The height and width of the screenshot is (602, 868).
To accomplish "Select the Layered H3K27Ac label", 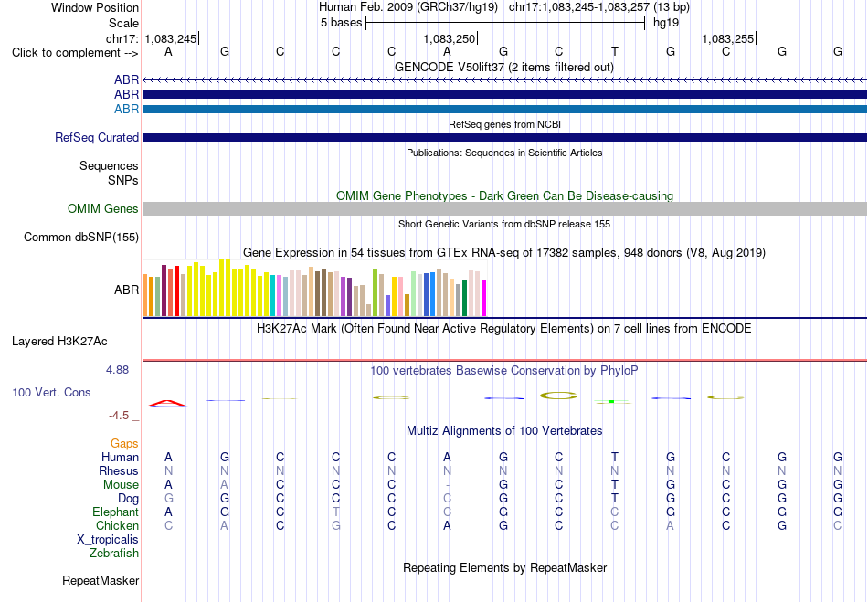I will click(x=59, y=342).
